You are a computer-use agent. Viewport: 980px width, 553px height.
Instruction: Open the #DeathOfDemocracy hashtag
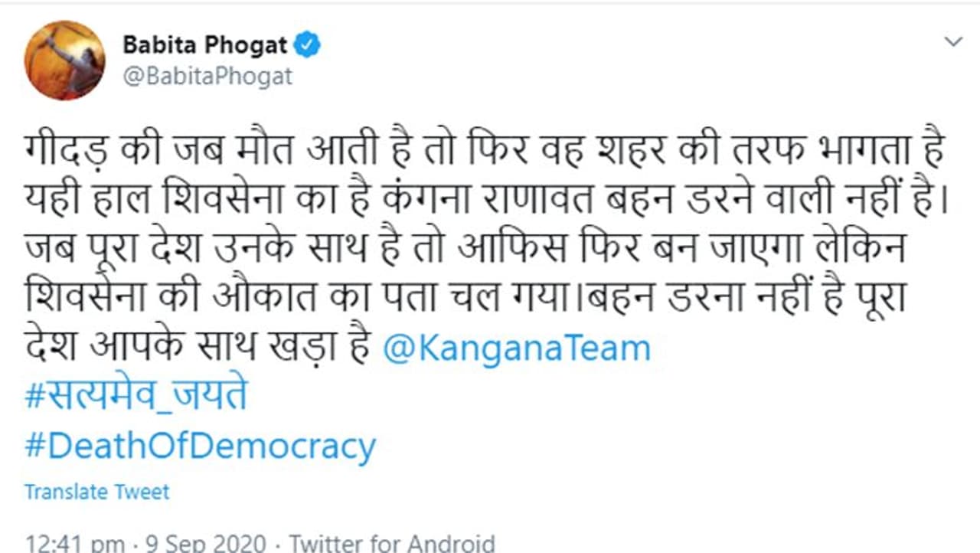[x=201, y=447]
